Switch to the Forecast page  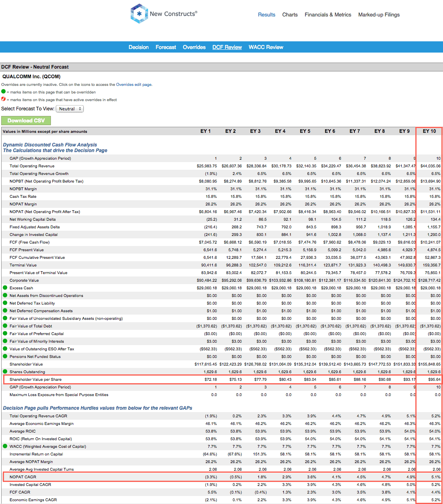[166, 47]
